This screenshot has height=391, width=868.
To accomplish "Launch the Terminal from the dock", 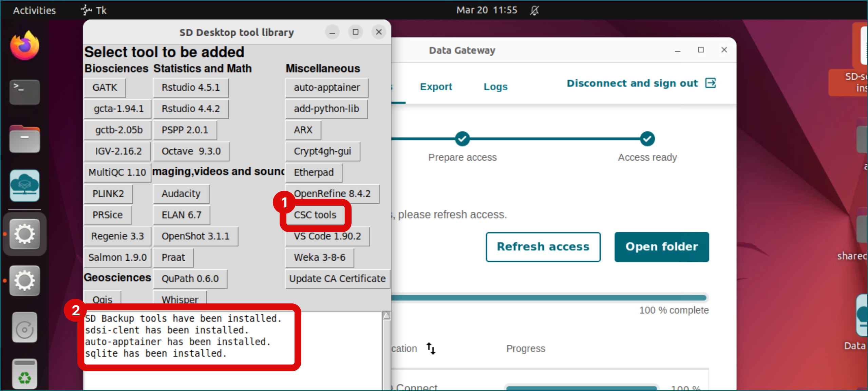I will pyautogui.click(x=24, y=92).
